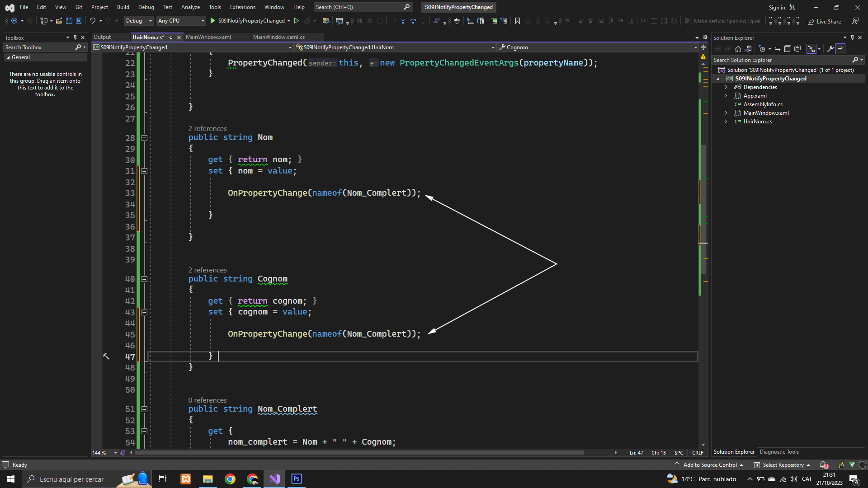Open the Debug configuration dropdown

[x=139, y=21]
